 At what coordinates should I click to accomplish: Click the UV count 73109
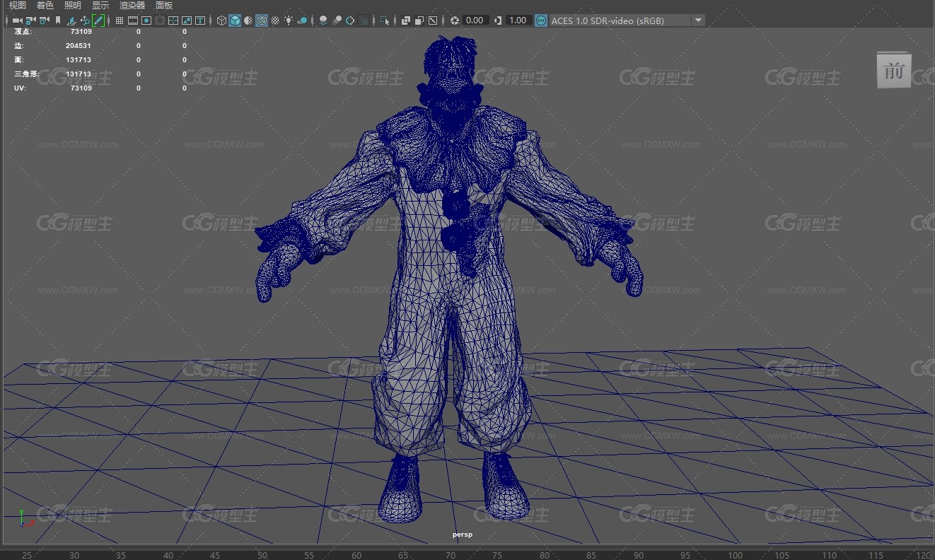click(x=81, y=88)
